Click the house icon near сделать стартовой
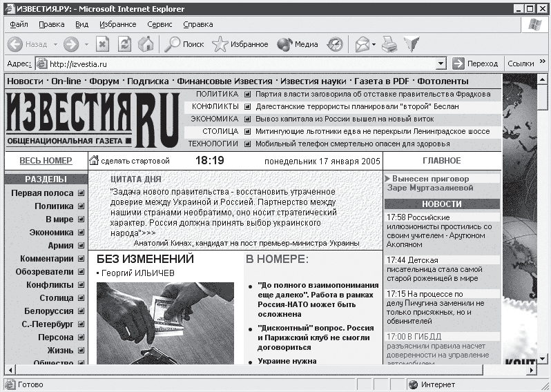Image resolution: width=551 pixels, height=392 pixels. 94,160
